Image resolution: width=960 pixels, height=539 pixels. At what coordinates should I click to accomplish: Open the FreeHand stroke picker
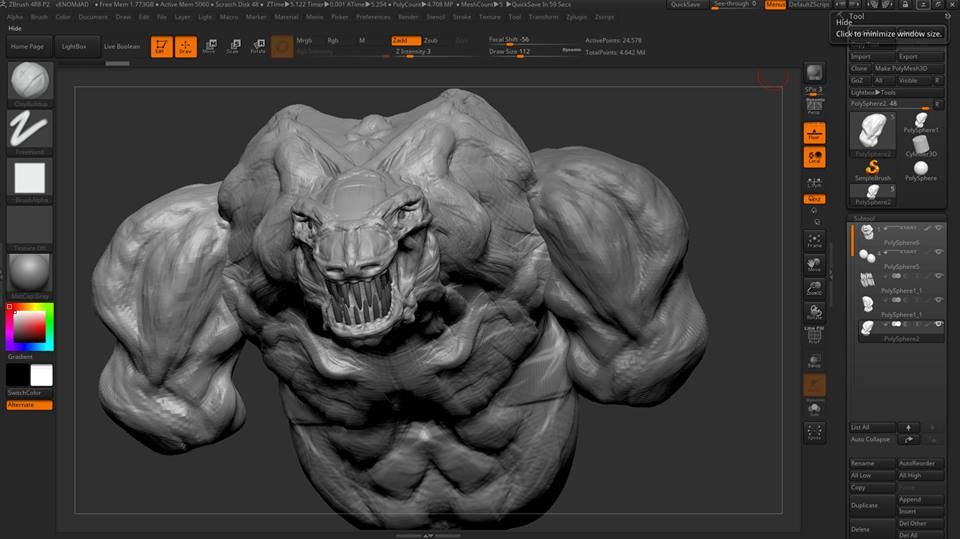click(x=30, y=129)
